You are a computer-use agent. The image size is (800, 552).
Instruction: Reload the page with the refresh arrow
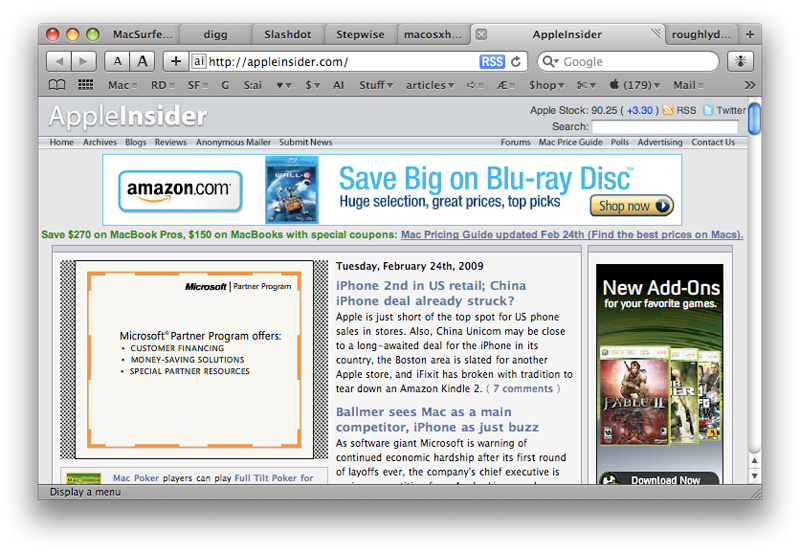pos(516,62)
